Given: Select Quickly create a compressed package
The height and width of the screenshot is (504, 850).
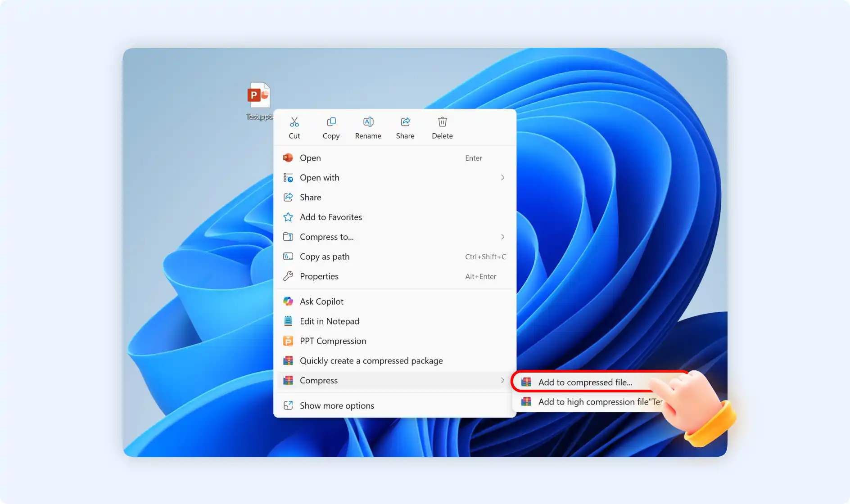Looking at the screenshot, I should 395,361.
